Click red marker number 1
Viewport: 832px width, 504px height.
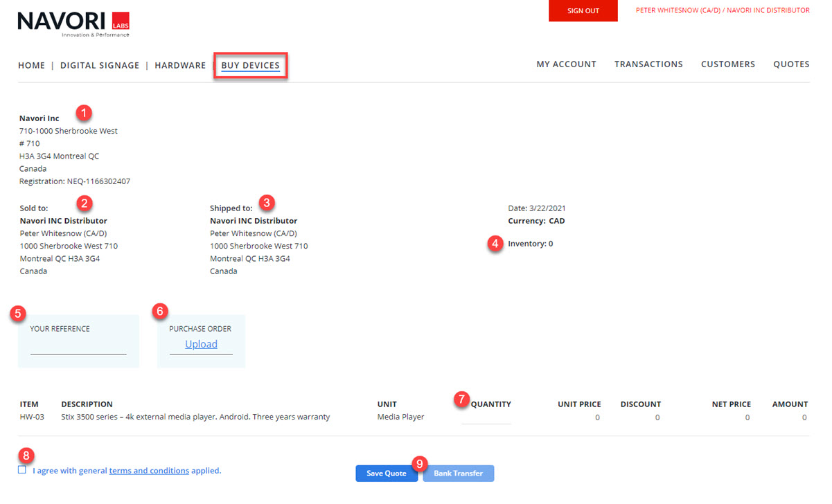84,112
